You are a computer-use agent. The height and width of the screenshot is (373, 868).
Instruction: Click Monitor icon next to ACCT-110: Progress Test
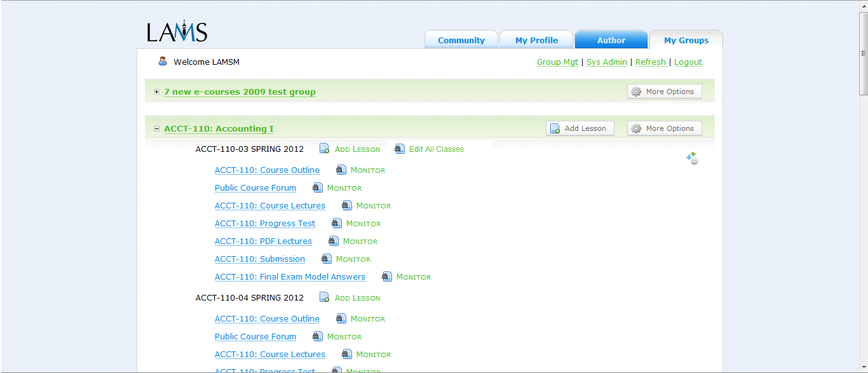337,223
